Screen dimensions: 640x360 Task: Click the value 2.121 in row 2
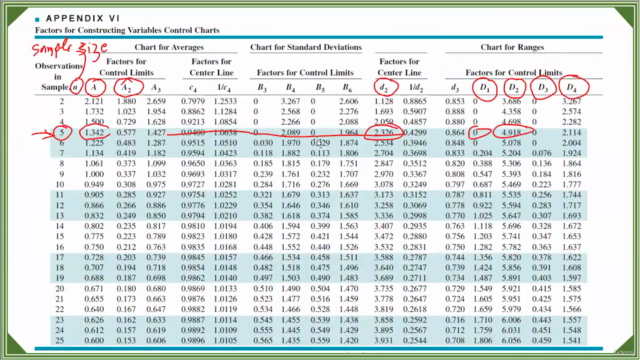94,101
